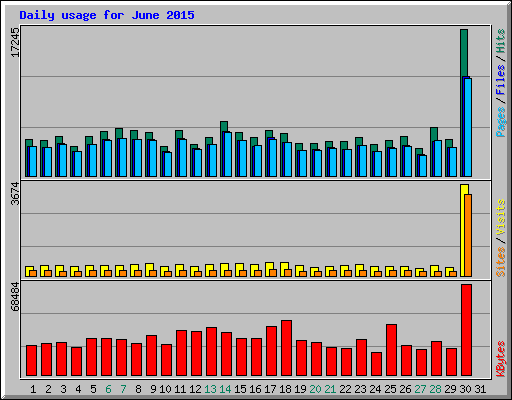Click day label 24 on the x-axis
This screenshot has width=512, height=400.
click(x=375, y=389)
